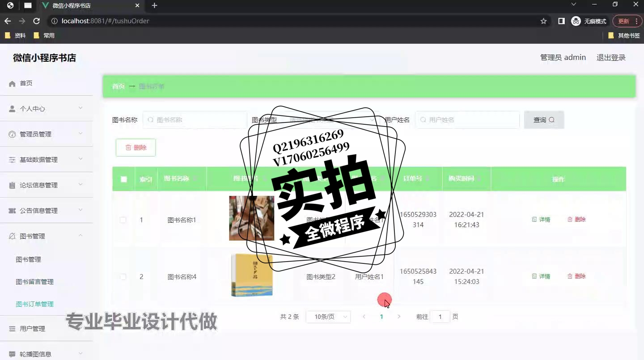This screenshot has width=644, height=360.
Task: Click the address bar URL localhost:8081
Action: [x=106, y=21]
